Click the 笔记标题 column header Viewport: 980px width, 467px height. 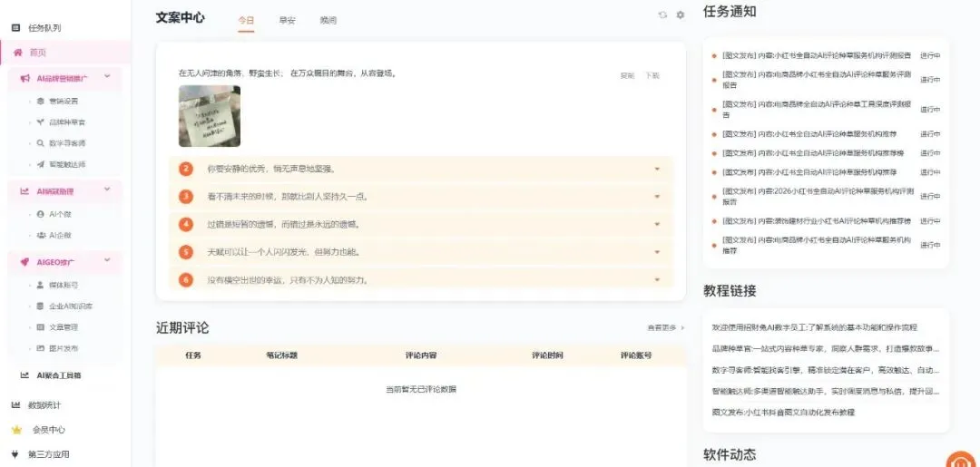(x=281, y=355)
